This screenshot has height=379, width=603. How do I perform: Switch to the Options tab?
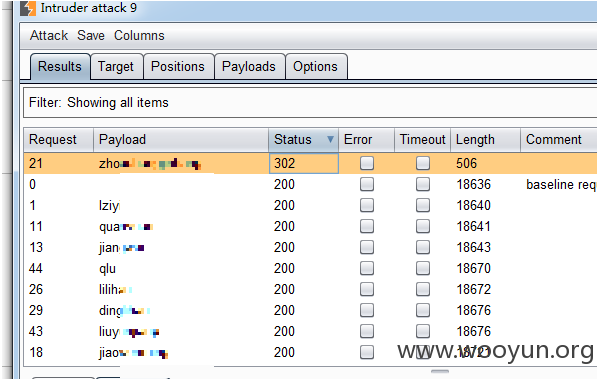[x=315, y=66]
